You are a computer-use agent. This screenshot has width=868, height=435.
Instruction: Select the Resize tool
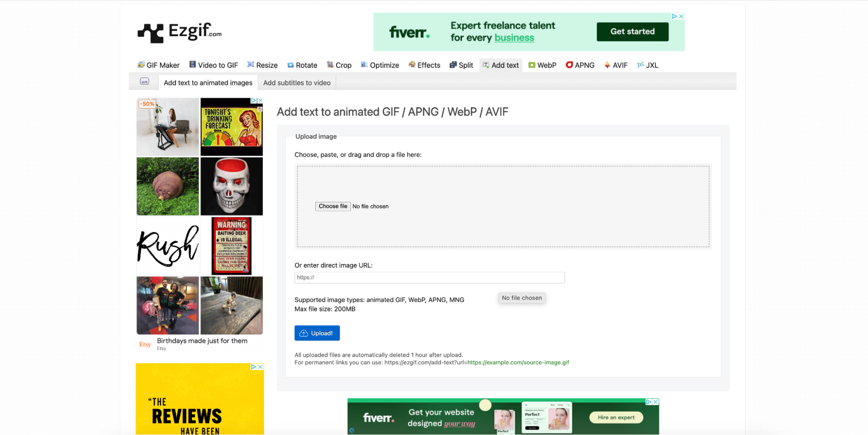[x=262, y=65]
